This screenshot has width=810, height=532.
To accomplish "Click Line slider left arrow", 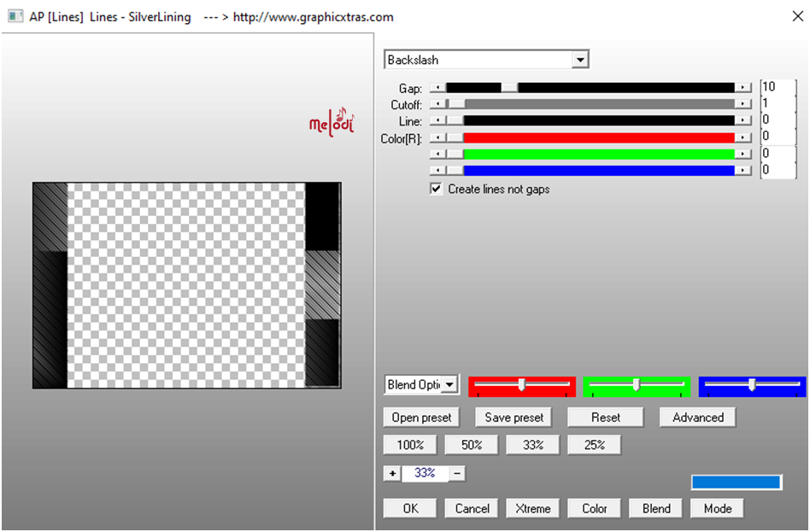I will 438,121.
